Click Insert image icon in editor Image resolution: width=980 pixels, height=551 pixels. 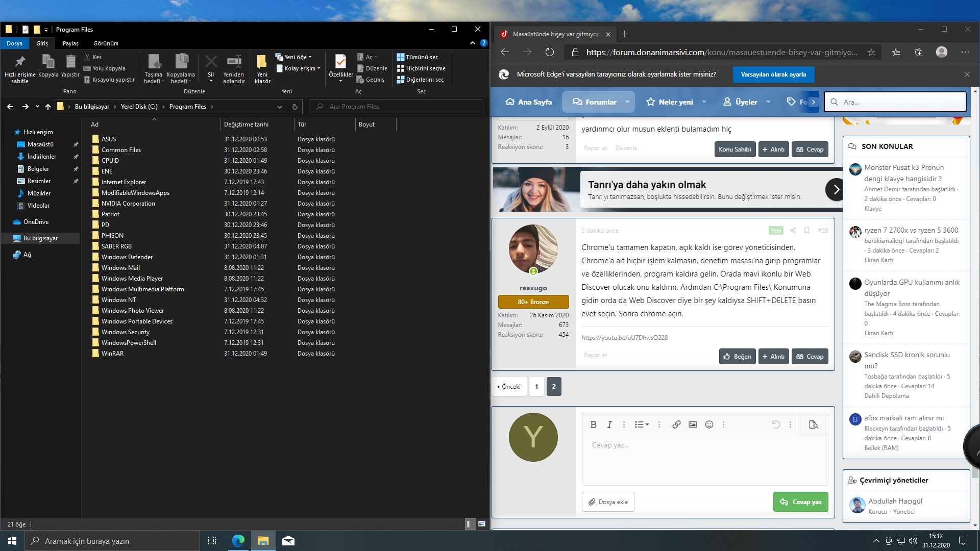coord(693,424)
